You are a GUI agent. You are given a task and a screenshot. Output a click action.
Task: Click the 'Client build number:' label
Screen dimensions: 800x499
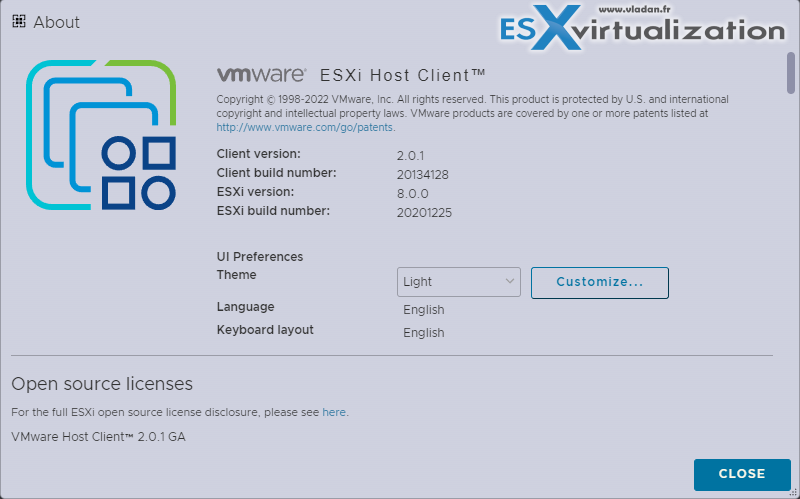pyautogui.click(x=277, y=172)
